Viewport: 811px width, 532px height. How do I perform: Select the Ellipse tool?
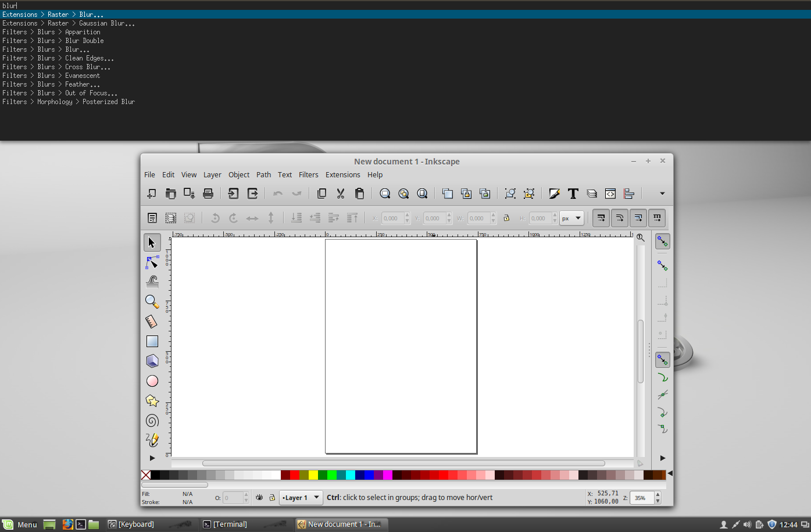coord(152,381)
